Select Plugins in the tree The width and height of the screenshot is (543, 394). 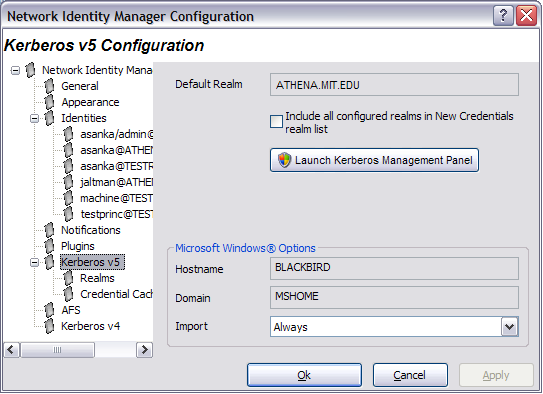click(78, 246)
